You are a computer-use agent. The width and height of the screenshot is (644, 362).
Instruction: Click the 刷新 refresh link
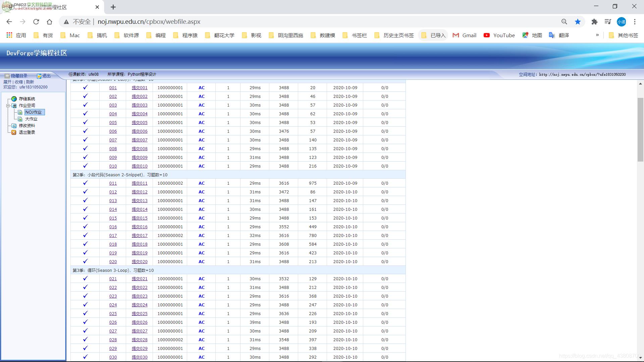point(30,82)
